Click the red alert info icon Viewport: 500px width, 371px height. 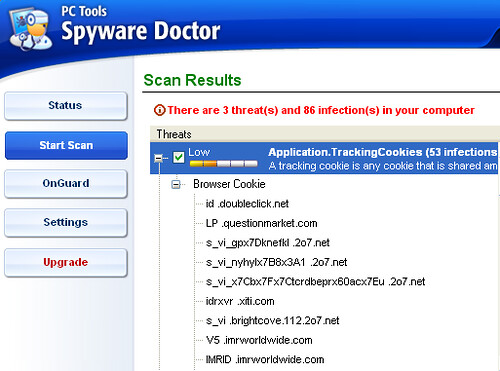pos(159,110)
